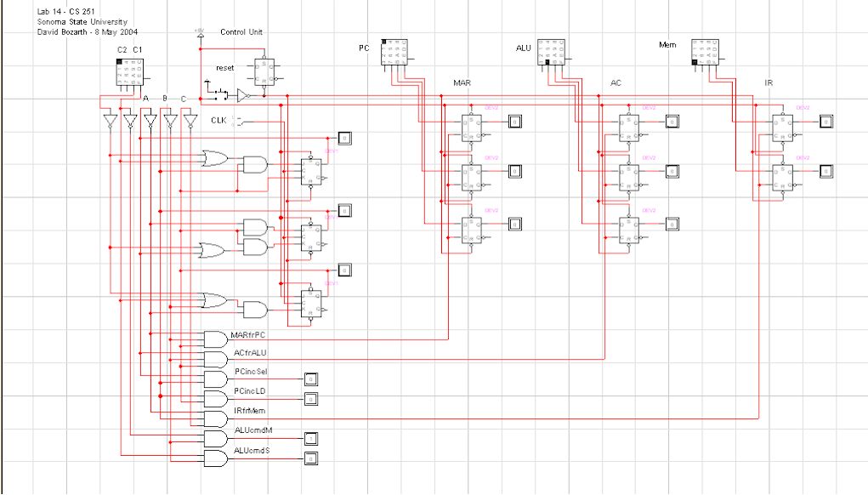Select the bottom AC flip-flop
This screenshot has width=868, height=495.
pyautogui.click(x=629, y=230)
